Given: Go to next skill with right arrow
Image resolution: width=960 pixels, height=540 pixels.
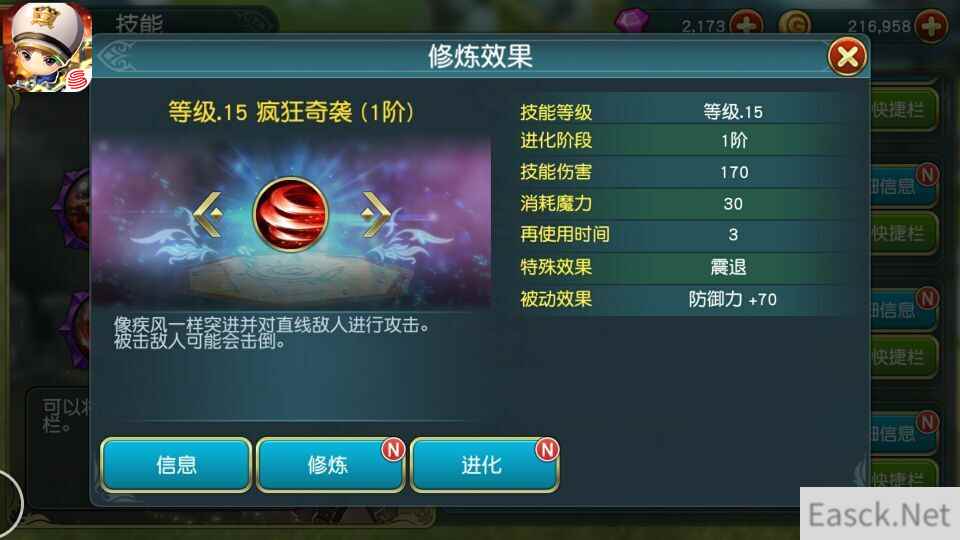Looking at the screenshot, I should [375, 214].
